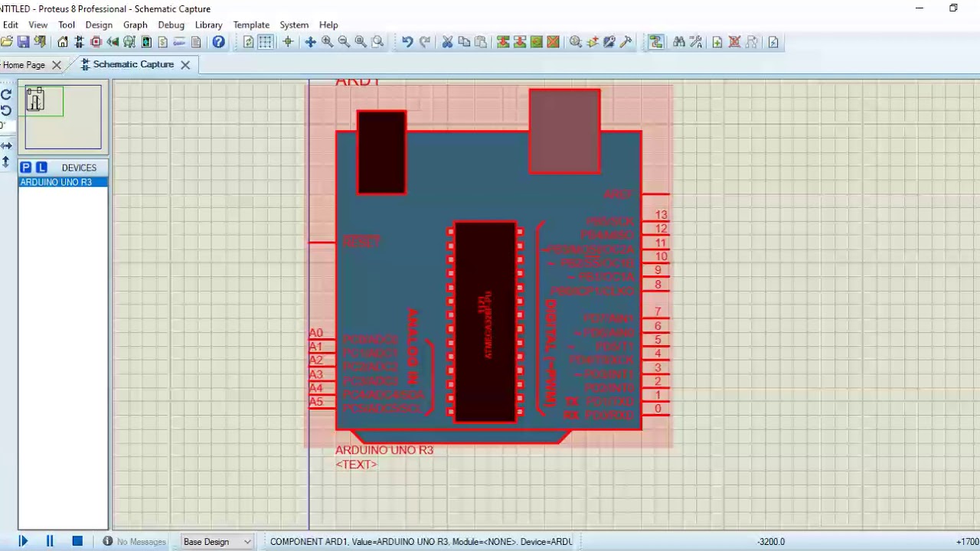980x551 pixels.
Task: Select the pan/center view arrows icon
Action: point(310,42)
